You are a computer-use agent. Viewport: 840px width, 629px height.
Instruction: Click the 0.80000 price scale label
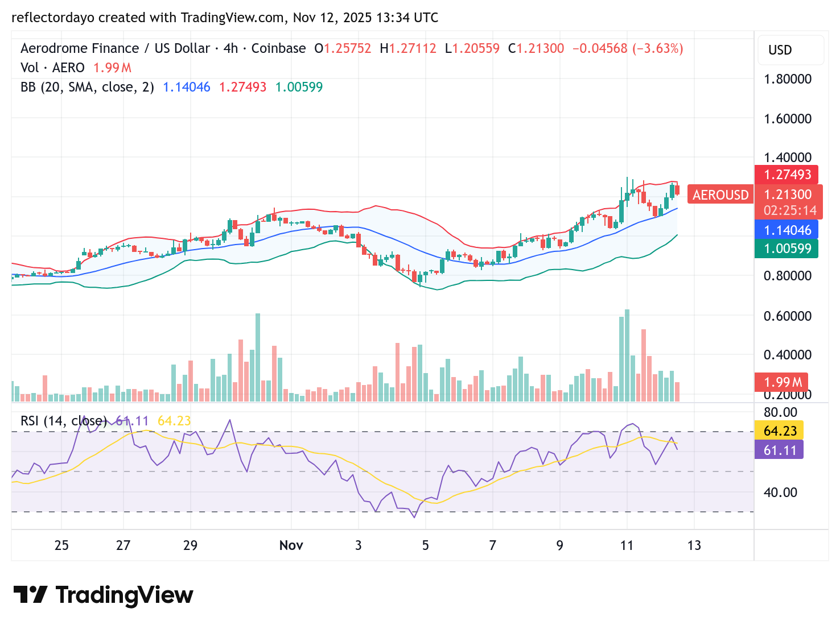coord(788,276)
